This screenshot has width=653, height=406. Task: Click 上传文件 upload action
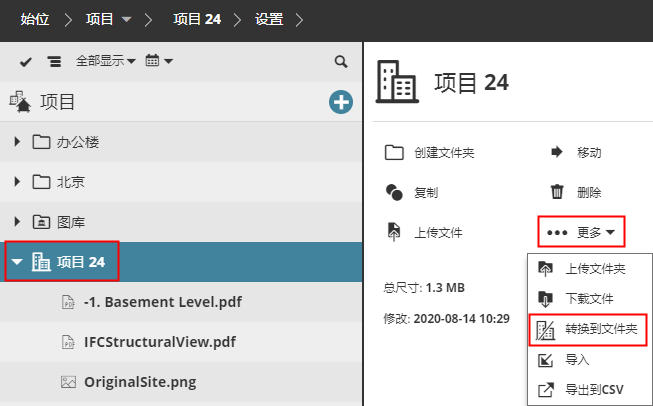click(425, 232)
